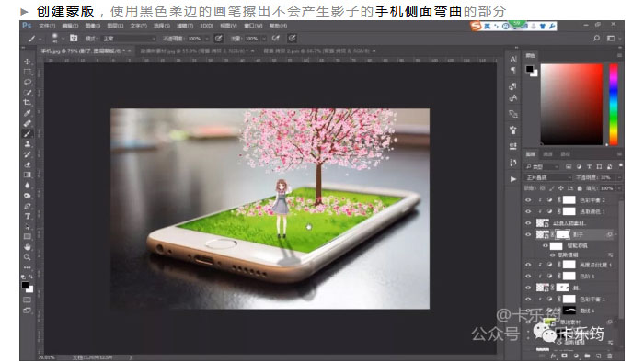Screen dimensions: 644x362
Task: Open the brush preset picker dropdown
Action: coord(63,38)
